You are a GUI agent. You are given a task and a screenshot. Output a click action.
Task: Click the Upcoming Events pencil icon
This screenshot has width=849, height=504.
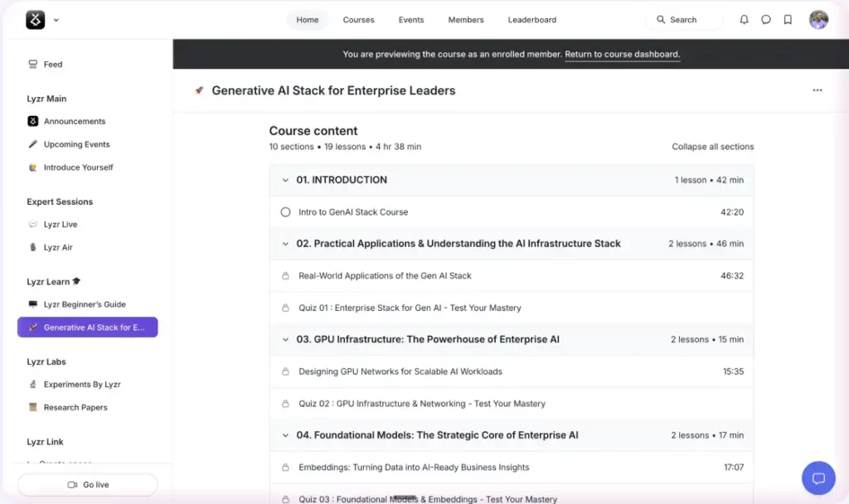coord(32,144)
